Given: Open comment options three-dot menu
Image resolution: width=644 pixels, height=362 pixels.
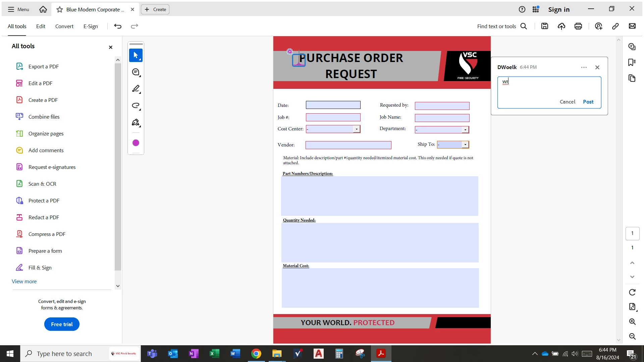Looking at the screenshot, I should pos(584,67).
